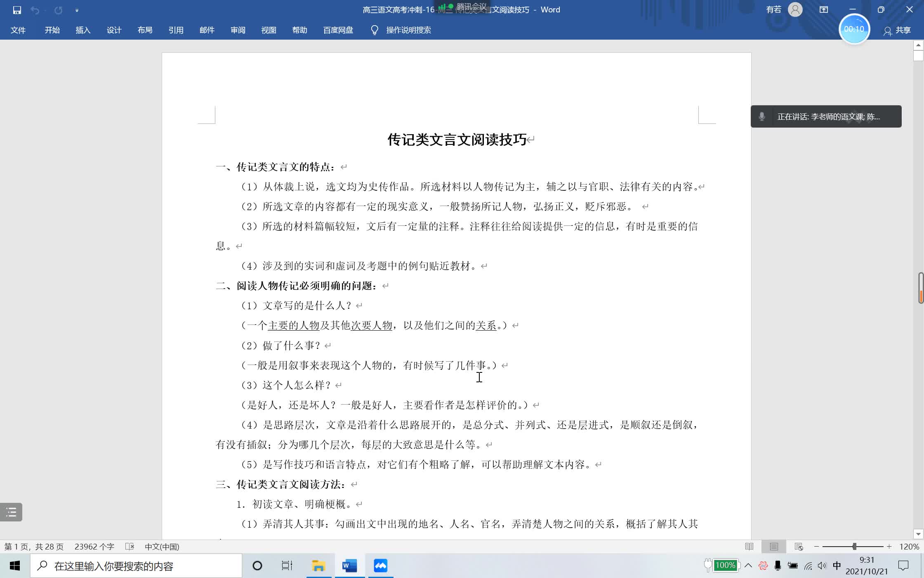
Task: Switch to the 设计 ribbon tab
Action: 114,30
